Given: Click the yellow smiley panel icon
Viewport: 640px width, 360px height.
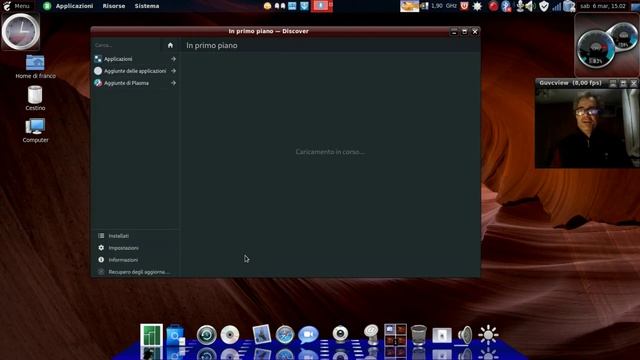Looking at the screenshot, I should click(267, 6).
